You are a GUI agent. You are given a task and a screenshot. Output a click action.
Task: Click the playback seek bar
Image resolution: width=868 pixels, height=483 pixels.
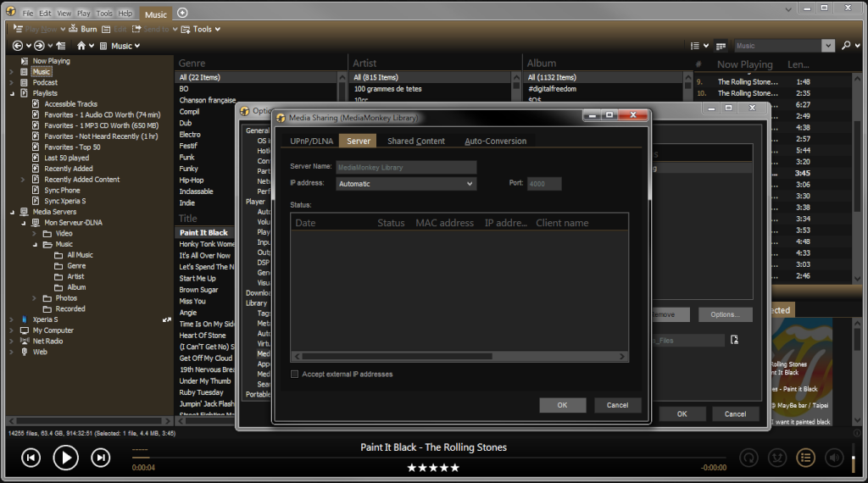click(x=429, y=458)
